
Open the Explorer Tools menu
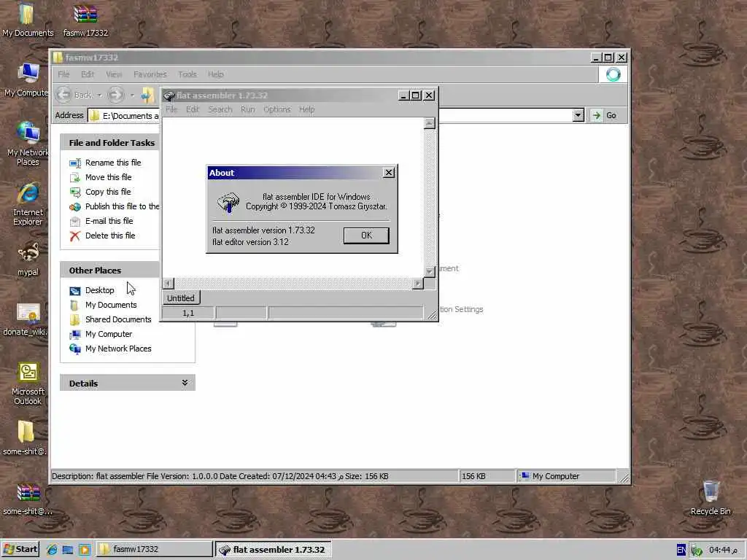coord(187,74)
